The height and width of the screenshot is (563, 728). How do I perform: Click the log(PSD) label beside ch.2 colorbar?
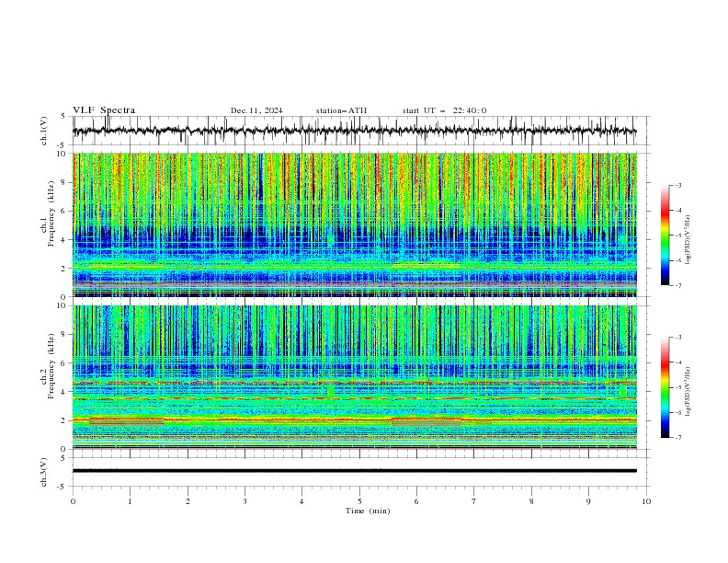click(688, 392)
